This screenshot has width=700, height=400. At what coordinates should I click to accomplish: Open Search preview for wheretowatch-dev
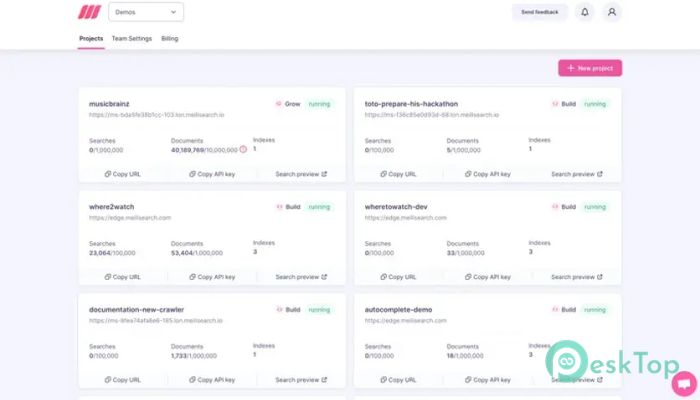click(x=577, y=277)
